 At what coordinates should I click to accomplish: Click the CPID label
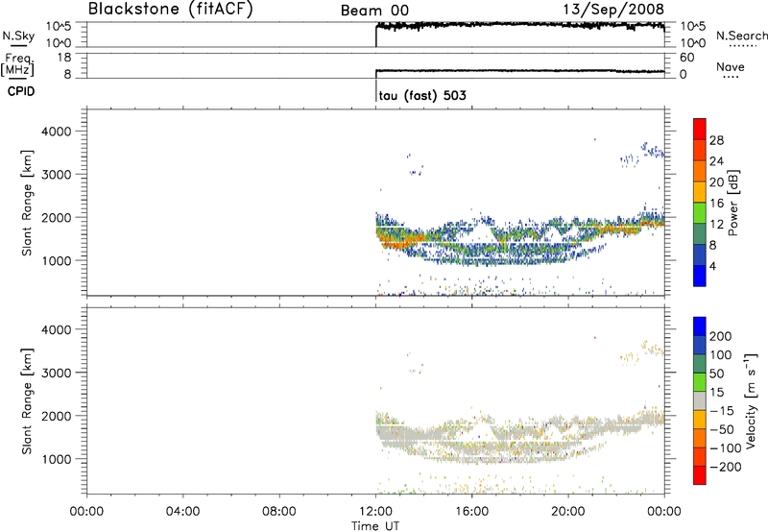point(20,91)
